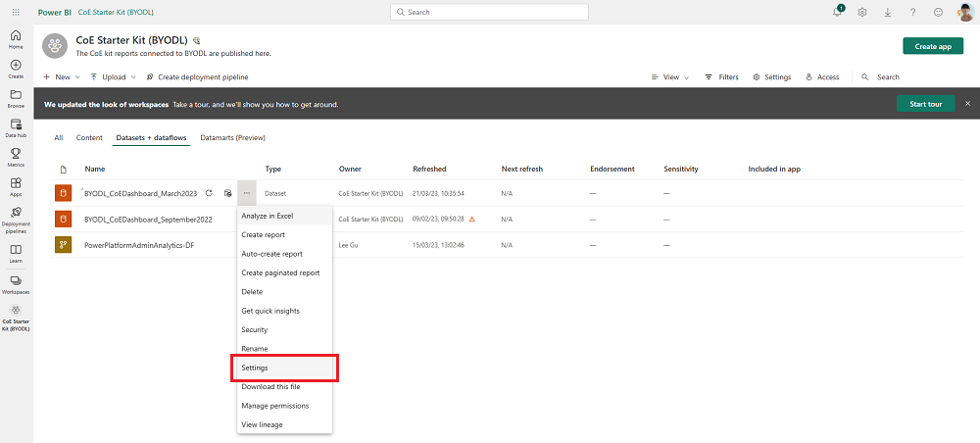
Task: Open the Filters pane
Action: (722, 76)
